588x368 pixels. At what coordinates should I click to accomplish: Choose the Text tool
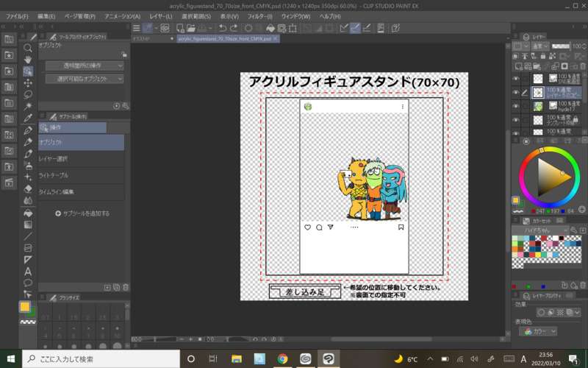coord(28,271)
